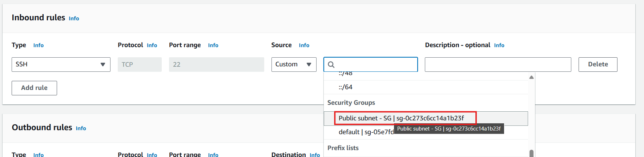Open Info link next to inbound Port range label
Image resolution: width=644 pixels, height=157 pixels.
pyautogui.click(x=213, y=45)
